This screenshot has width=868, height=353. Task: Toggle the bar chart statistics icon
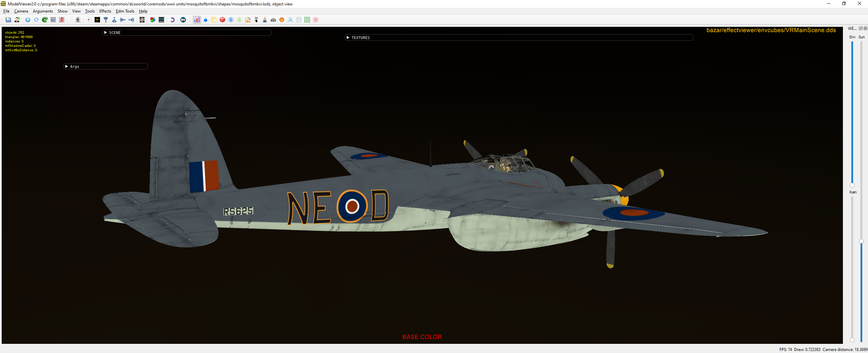[x=197, y=20]
